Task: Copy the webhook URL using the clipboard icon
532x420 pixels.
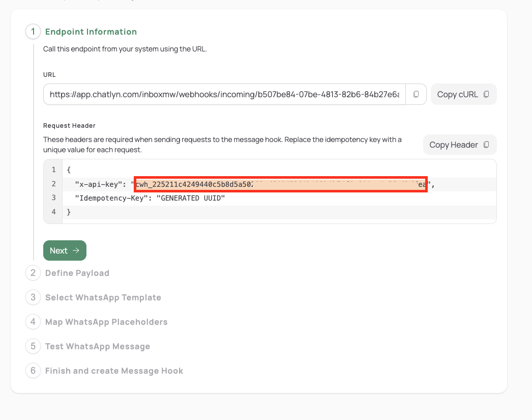Action: (416, 94)
